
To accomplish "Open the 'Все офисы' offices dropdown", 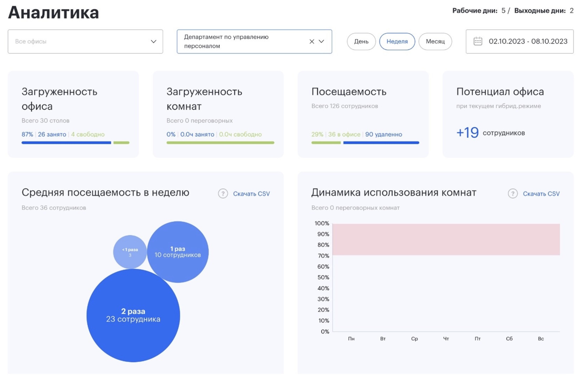I will click(85, 41).
